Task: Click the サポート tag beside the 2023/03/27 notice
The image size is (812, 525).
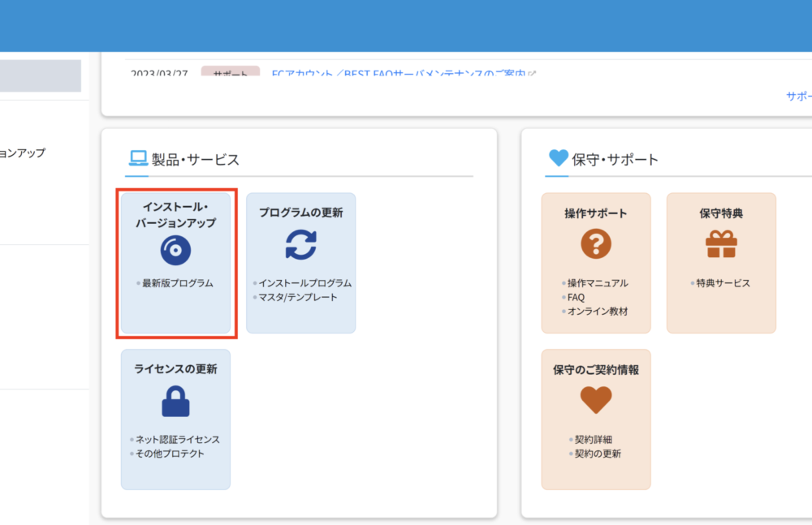Action: tap(231, 72)
